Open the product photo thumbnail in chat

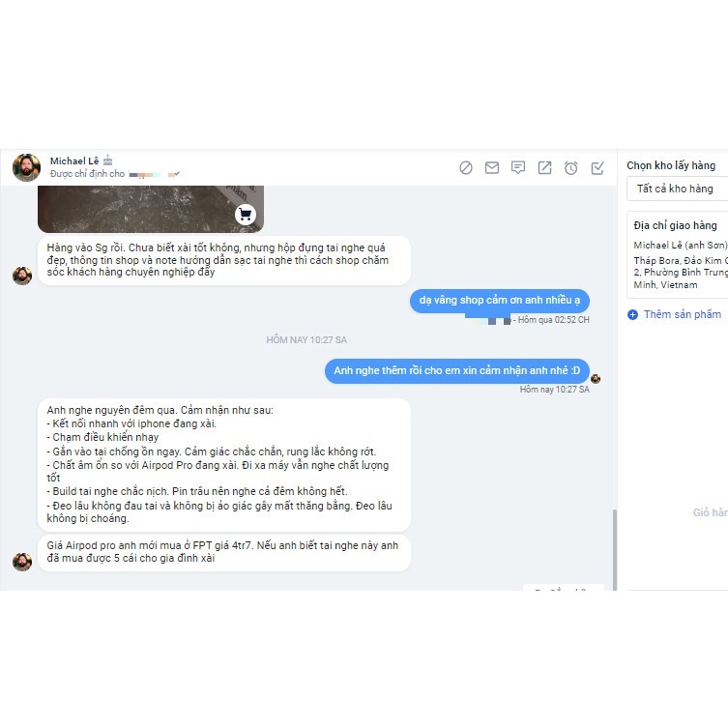[x=151, y=209]
